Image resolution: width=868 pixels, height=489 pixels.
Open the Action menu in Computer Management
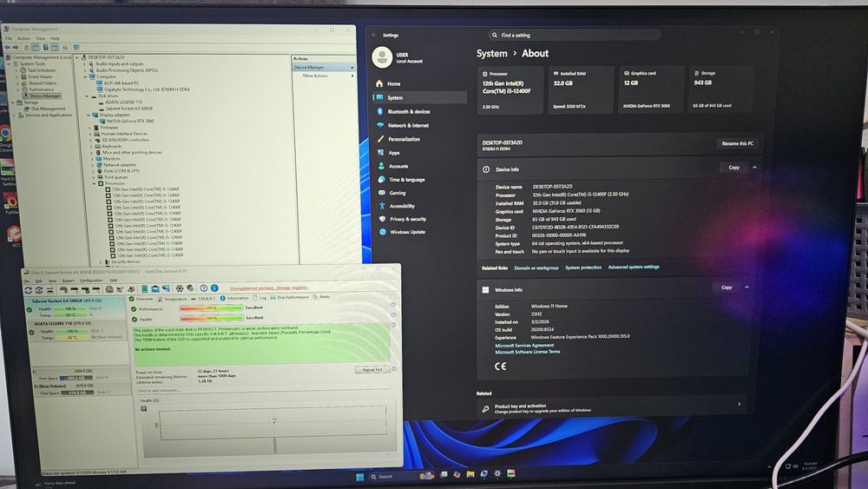23,38
